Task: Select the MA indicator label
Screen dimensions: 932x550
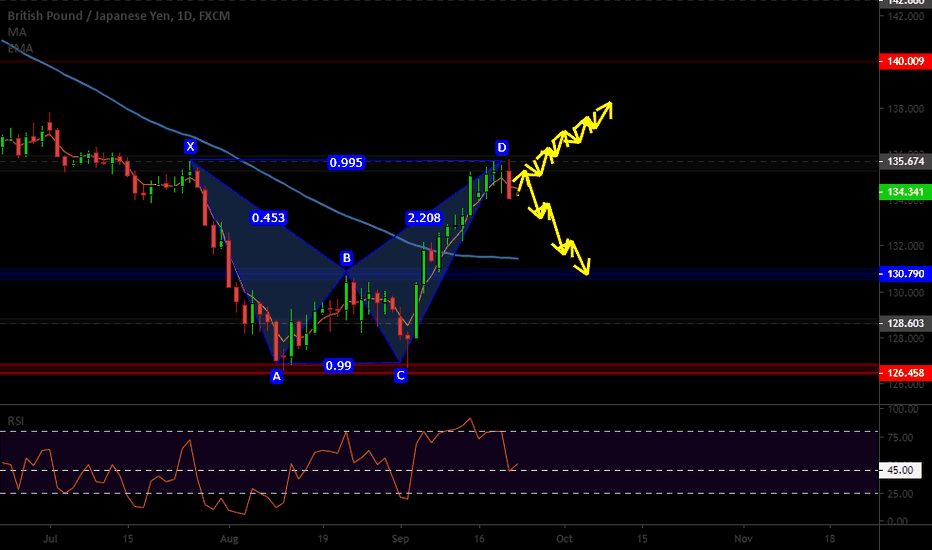Action: click(x=17, y=32)
